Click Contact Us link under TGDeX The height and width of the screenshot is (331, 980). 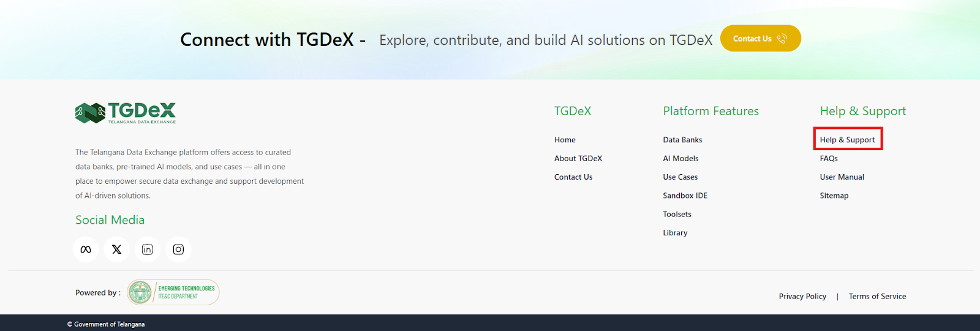point(573,177)
